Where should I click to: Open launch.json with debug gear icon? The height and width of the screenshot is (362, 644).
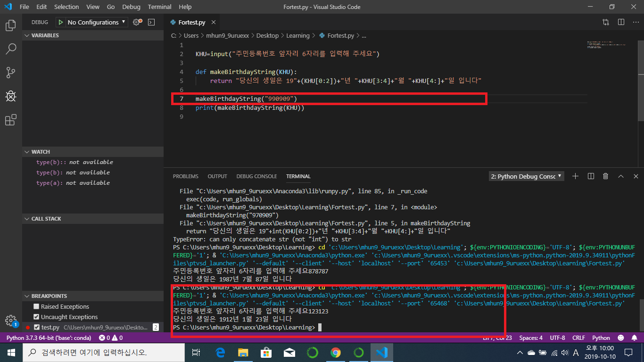coord(137,22)
